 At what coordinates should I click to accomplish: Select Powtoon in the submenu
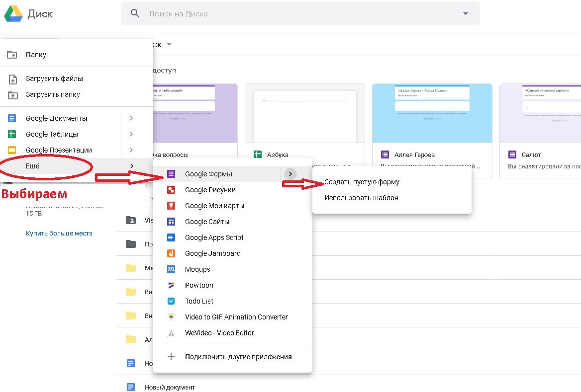(x=233, y=285)
